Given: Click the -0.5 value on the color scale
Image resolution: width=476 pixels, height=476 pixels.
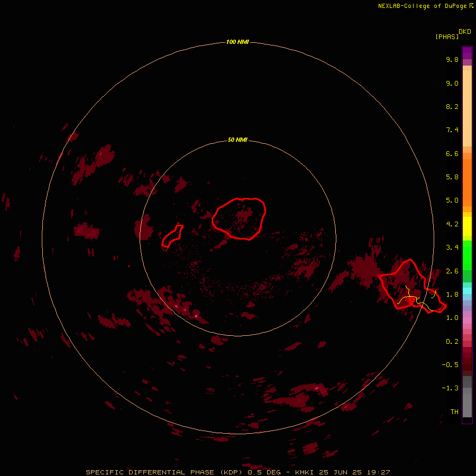Looking at the screenshot, I should pos(450,365).
